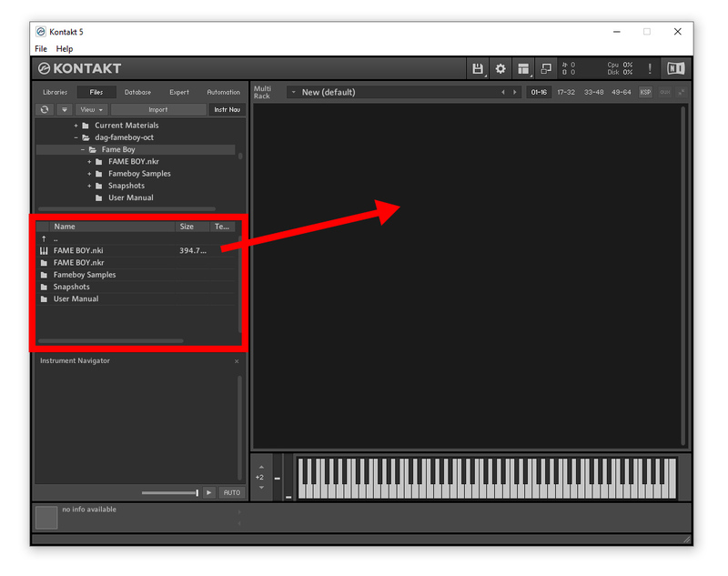The height and width of the screenshot is (576, 728).
Task: Click the NI logo button
Action: tap(675, 68)
